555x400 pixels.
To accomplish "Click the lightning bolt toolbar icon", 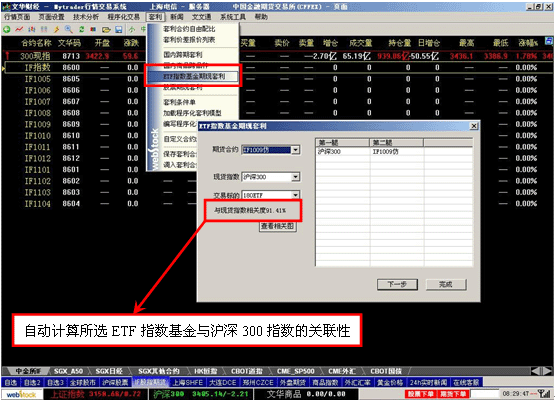I will (x=56, y=29).
